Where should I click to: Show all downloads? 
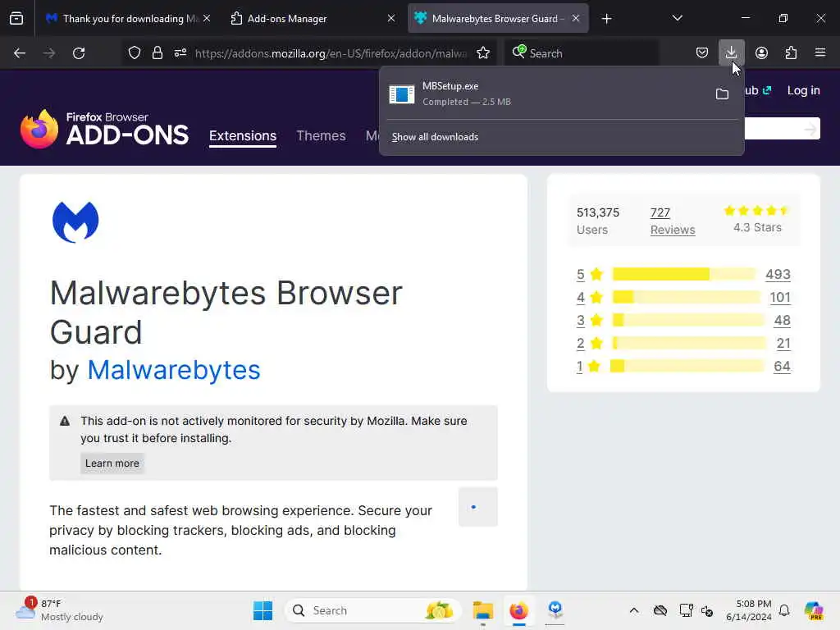point(435,137)
